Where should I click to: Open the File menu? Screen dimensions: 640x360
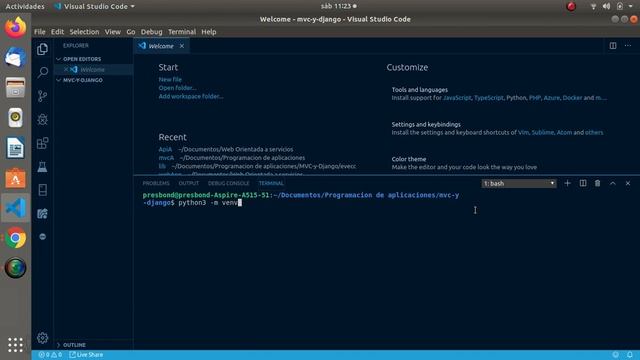tap(40, 32)
